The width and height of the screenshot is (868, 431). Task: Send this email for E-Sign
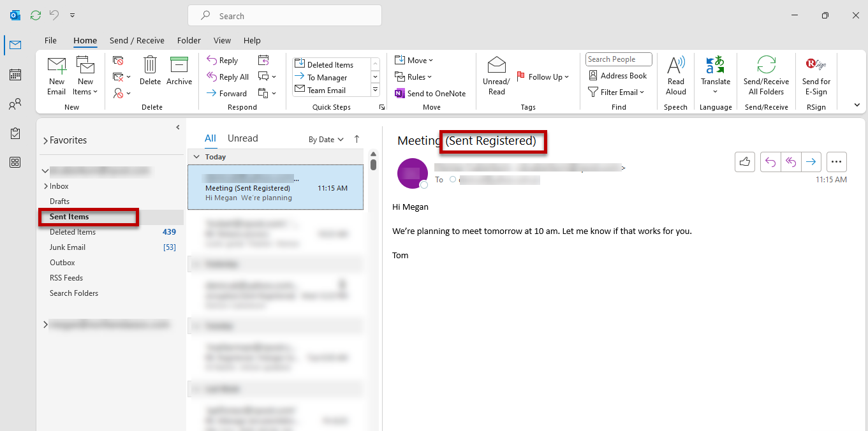click(x=816, y=75)
